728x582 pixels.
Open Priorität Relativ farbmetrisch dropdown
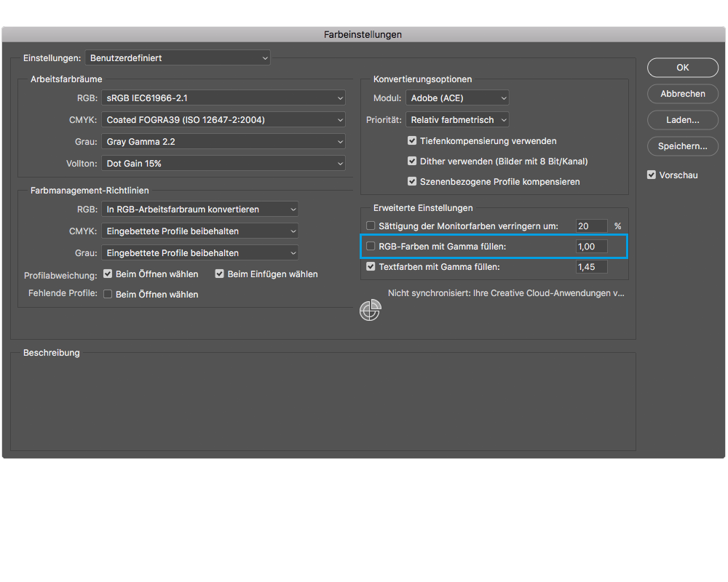pos(458,120)
